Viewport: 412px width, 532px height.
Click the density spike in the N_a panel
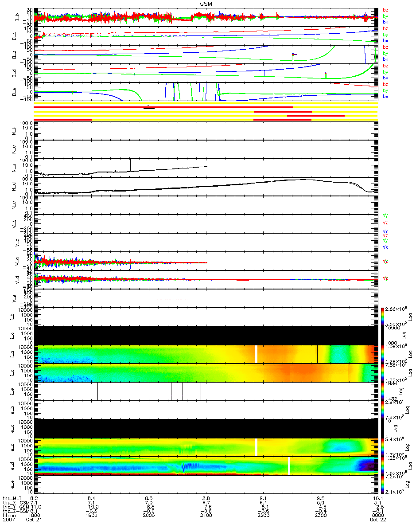click(130, 164)
